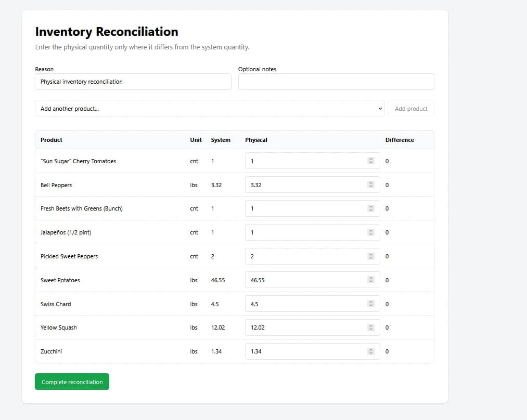Image resolution: width=527 pixels, height=420 pixels.
Task: Click the system quantity 4.5 for Swiss Chard
Action: (215, 304)
